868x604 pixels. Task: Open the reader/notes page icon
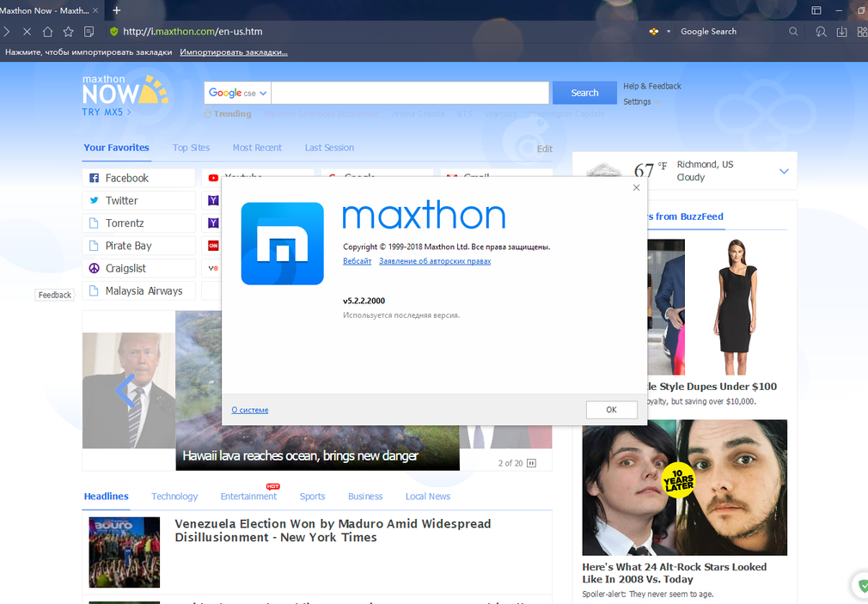[89, 32]
